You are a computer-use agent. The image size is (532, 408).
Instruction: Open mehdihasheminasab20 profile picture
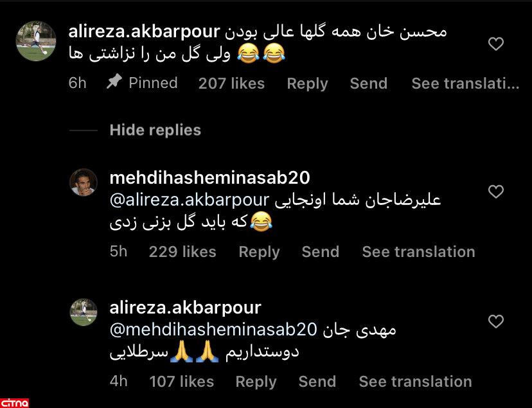click(84, 182)
